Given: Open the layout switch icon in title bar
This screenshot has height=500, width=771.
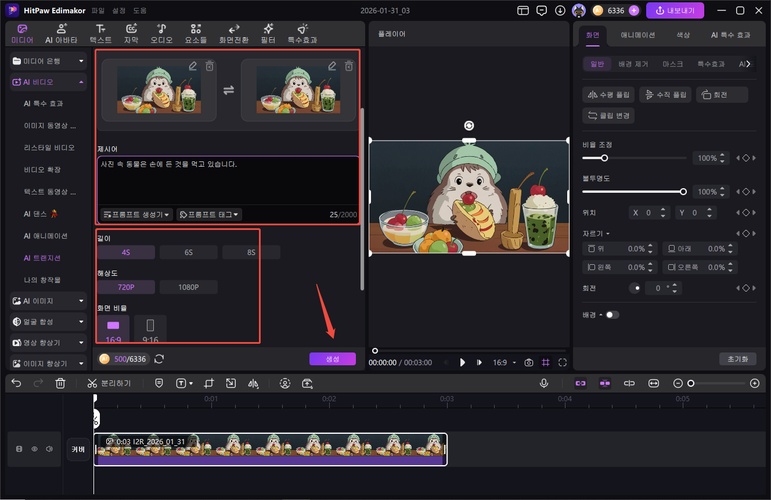Looking at the screenshot, I should (523, 10).
